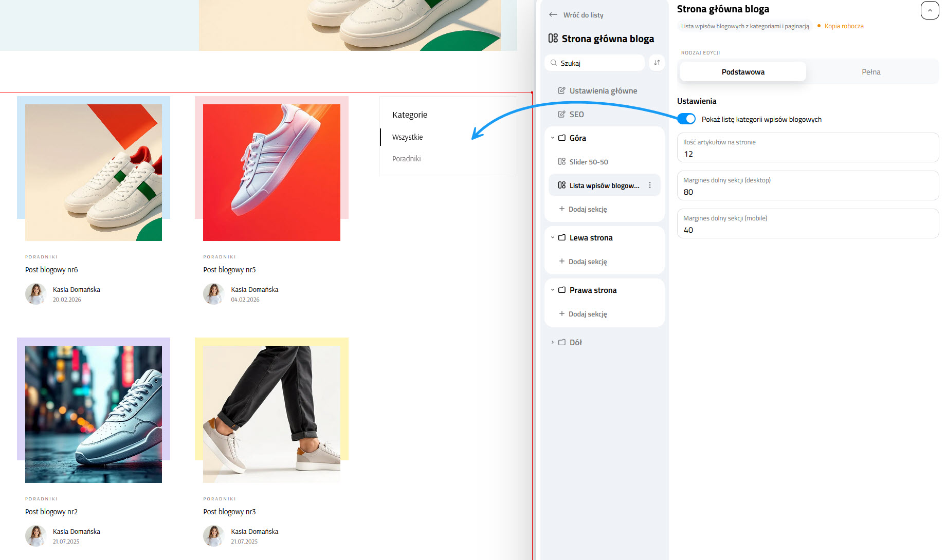Collapse the Prawa strona section

(x=553, y=289)
